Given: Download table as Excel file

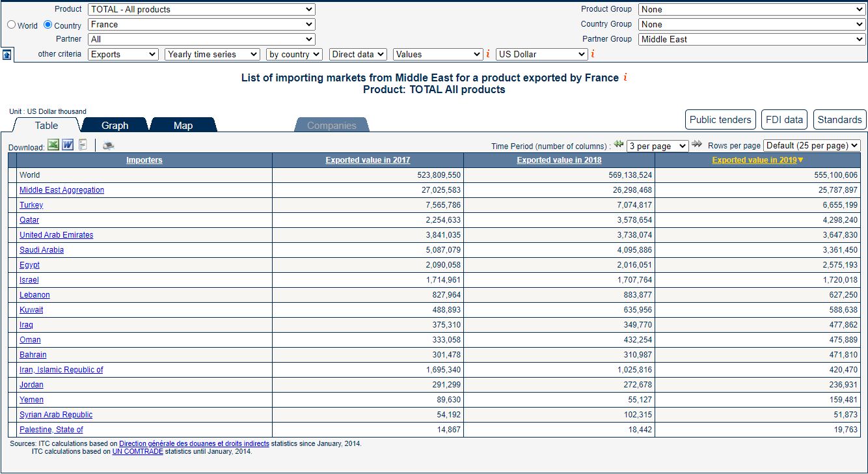Looking at the screenshot, I should 53,145.
